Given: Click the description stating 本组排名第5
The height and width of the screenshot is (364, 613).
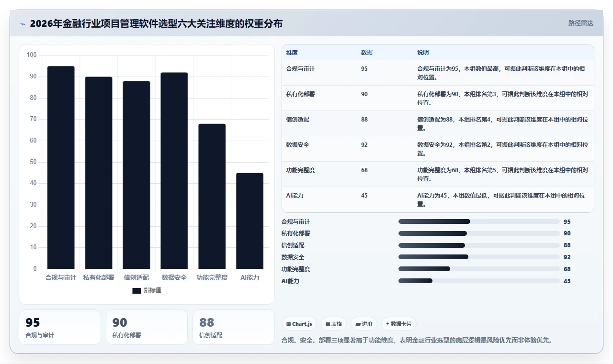Looking at the screenshot, I should click(x=503, y=174).
